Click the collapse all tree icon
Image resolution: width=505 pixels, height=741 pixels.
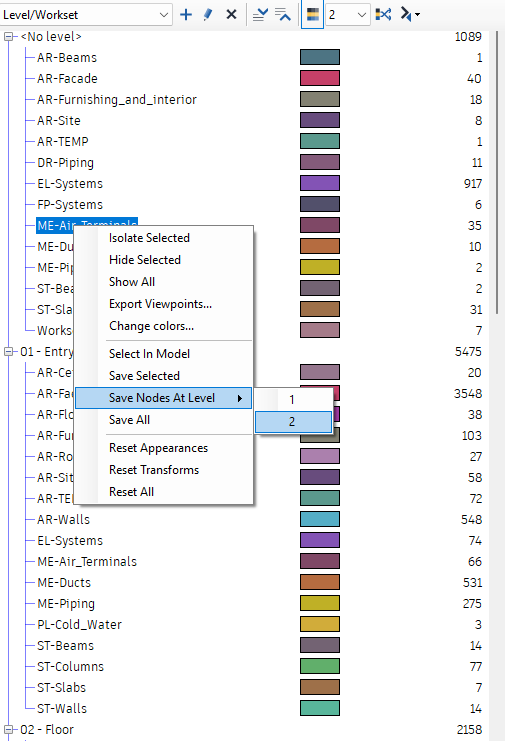(x=282, y=15)
